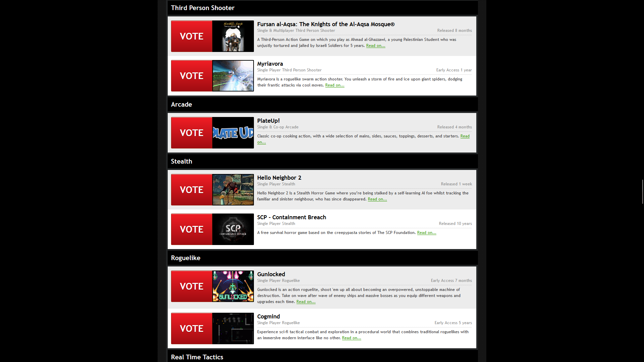This screenshot has height=362, width=644.
Task: Open Roguelike category section
Action: pos(185,257)
